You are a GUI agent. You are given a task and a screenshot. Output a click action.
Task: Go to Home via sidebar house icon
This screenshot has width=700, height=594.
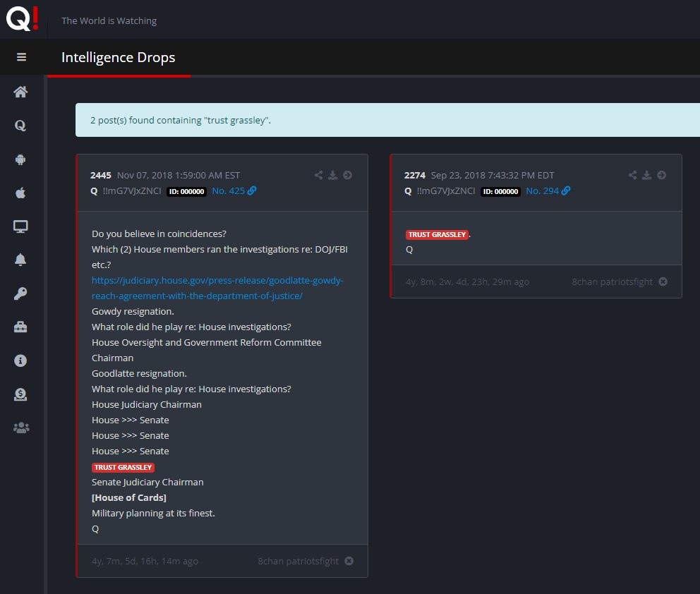tap(20, 92)
